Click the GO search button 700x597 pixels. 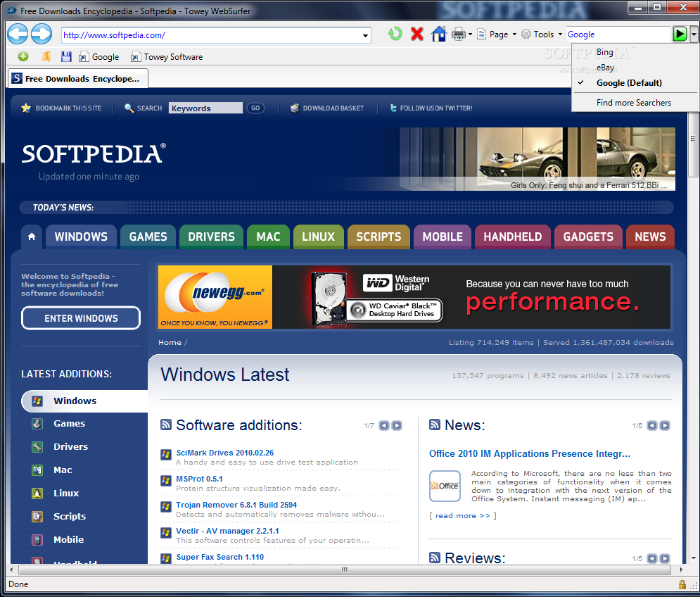pyautogui.click(x=255, y=108)
